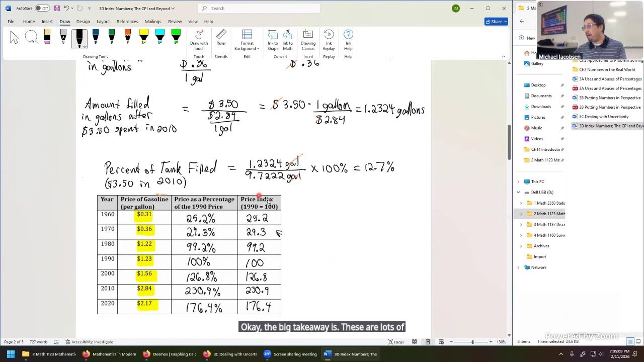Click the 130% zoom level
Viewport: 644px width, 362px height.
pos(501,342)
